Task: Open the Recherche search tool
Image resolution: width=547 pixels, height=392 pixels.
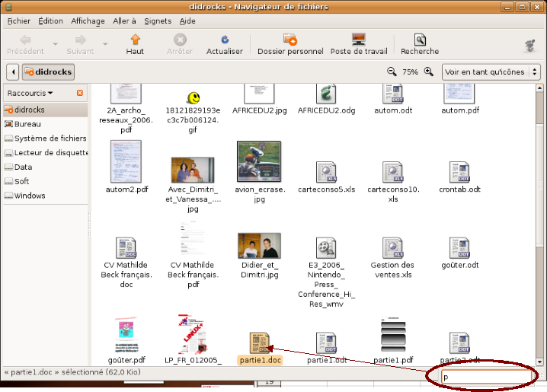Action: tap(419, 40)
